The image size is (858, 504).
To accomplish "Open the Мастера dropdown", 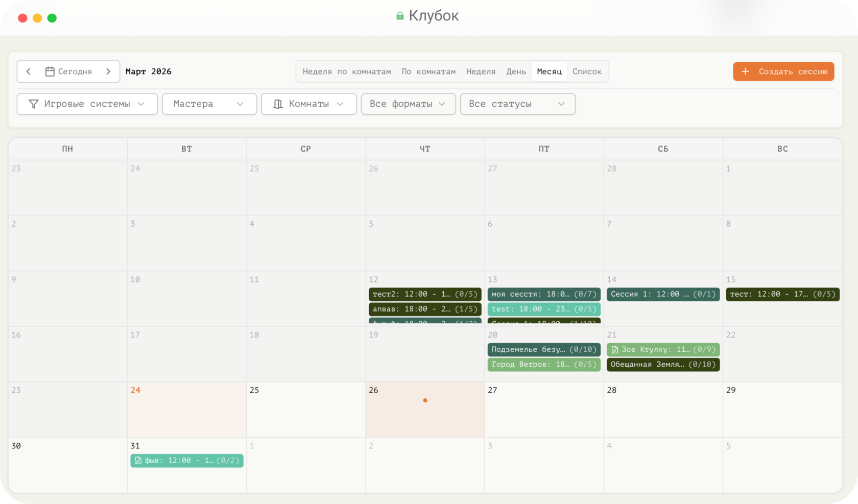I will pyautogui.click(x=209, y=104).
